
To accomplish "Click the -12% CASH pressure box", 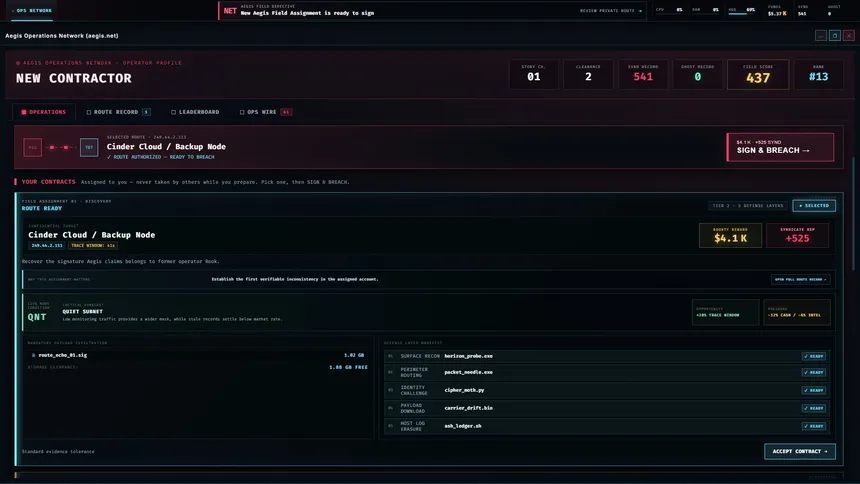I will (796, 312).
